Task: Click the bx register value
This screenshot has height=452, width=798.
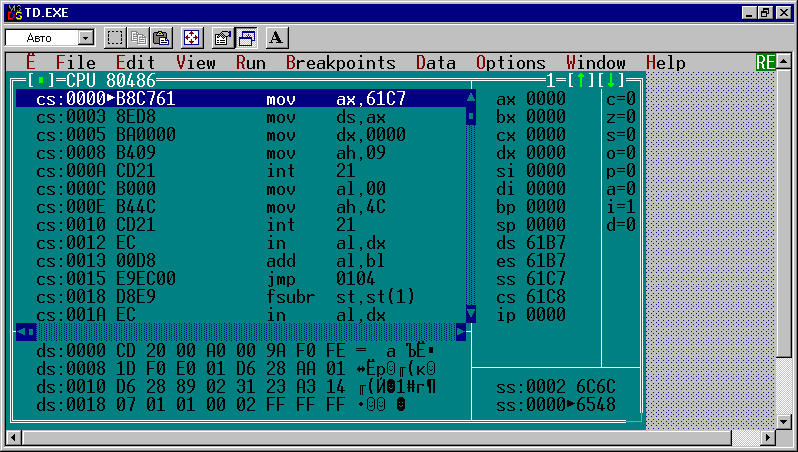Action: (x=546, y=117)
